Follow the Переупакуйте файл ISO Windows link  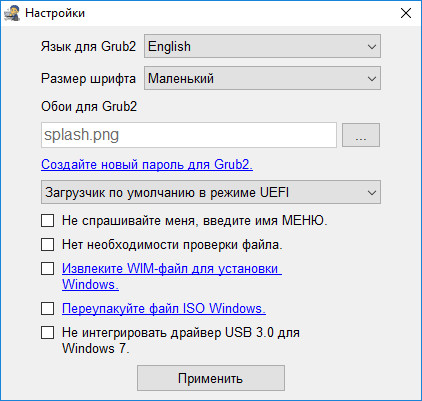click(164, 308)
